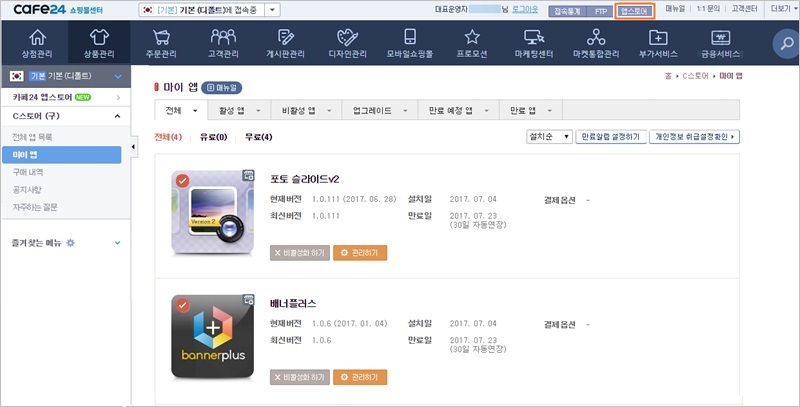Go to 고객관리 people icon
Screen dimensions: 800x407
224,37
